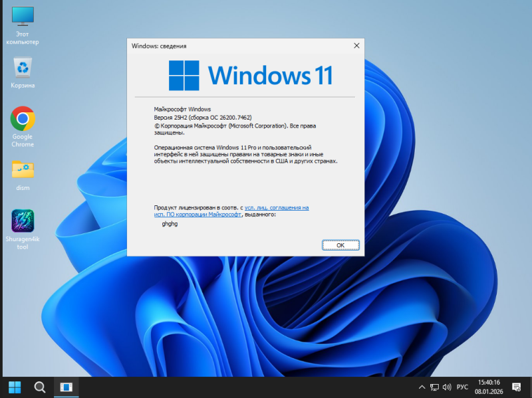Open the volume speaker tray icon

(446, 387)
